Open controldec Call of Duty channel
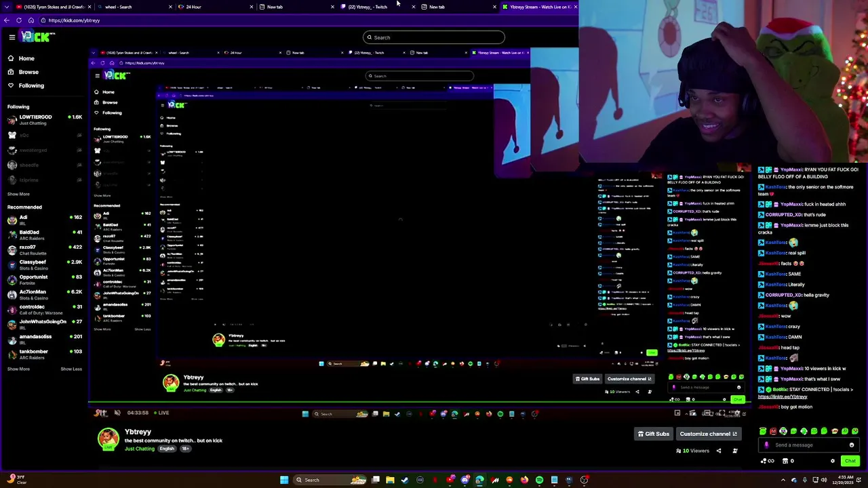The height and width of the screenshot is (488, 868). pyautogui.click(x=43, y=309)
